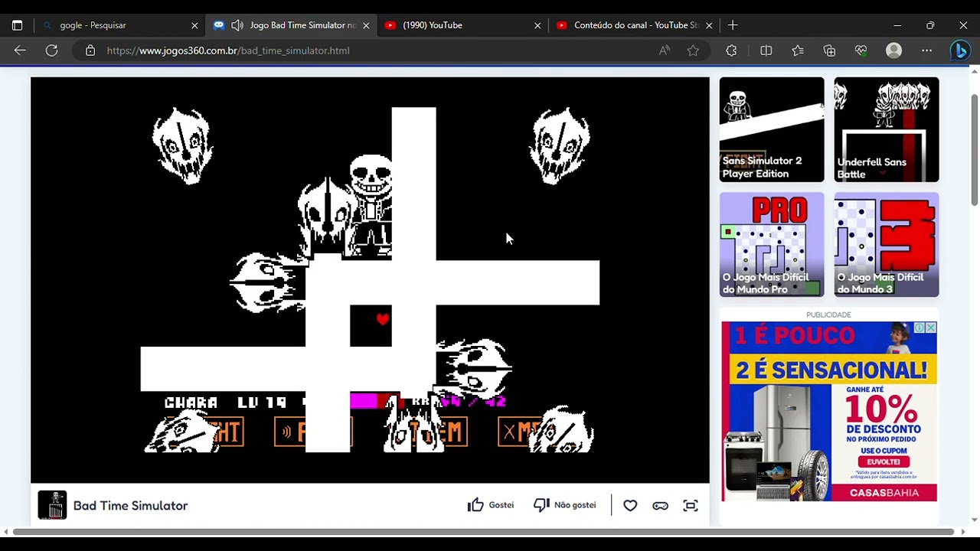Screen dimensions: 980x551
Task: Close the ad with X button
Action: 930,328
